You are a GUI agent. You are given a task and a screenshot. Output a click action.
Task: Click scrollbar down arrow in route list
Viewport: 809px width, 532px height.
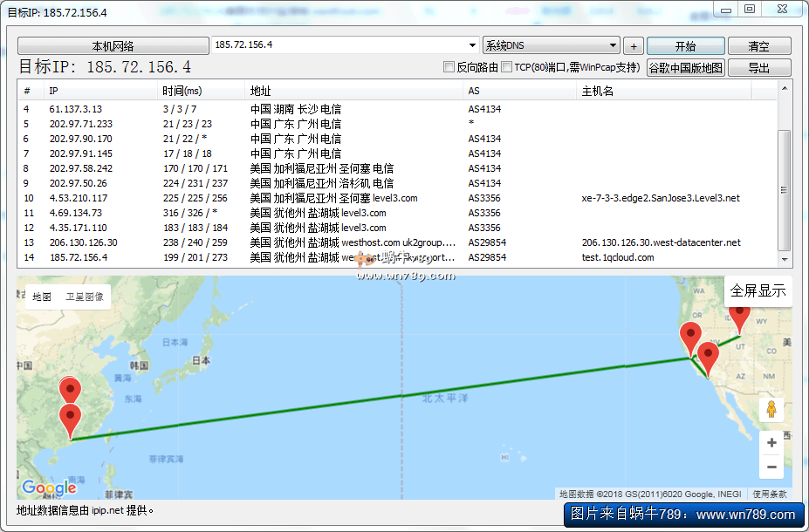coord(785,260)
